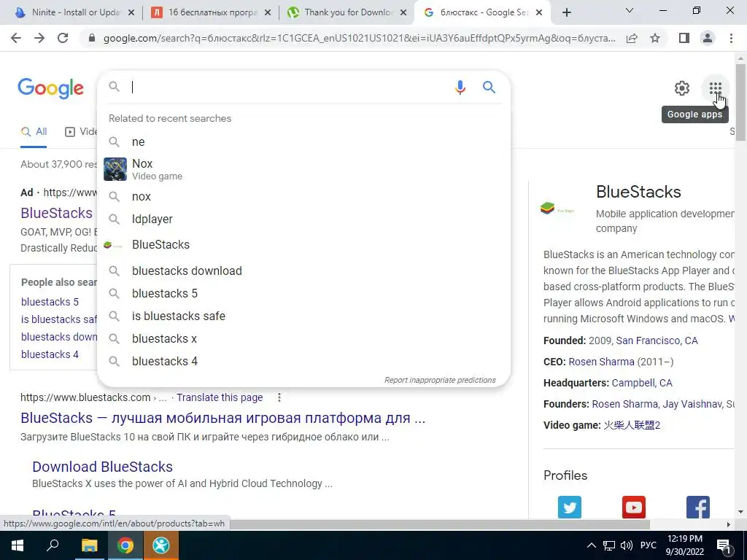
Task: Open Rosen Sharma CEO link
Action: click(x=601, y=362)
